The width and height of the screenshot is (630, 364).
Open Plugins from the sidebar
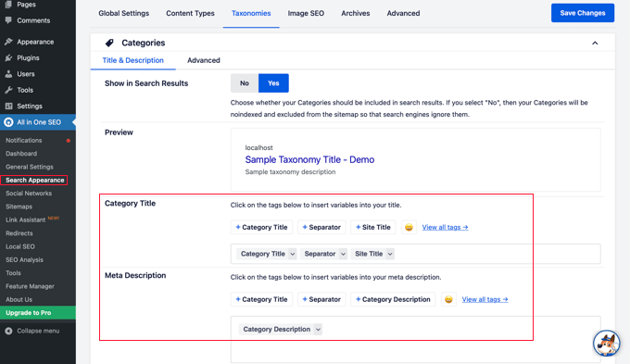point(28,57)
